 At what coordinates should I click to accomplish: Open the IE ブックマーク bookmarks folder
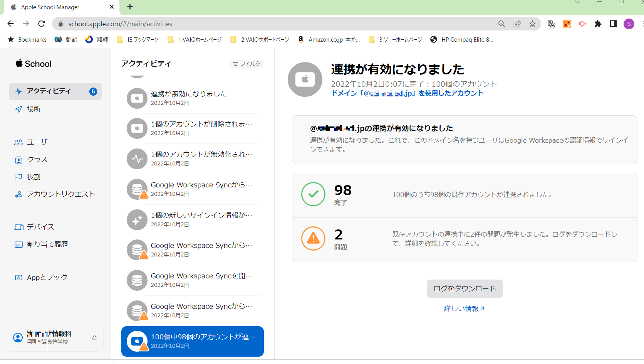pyautogui.click(x=138, y=39)
